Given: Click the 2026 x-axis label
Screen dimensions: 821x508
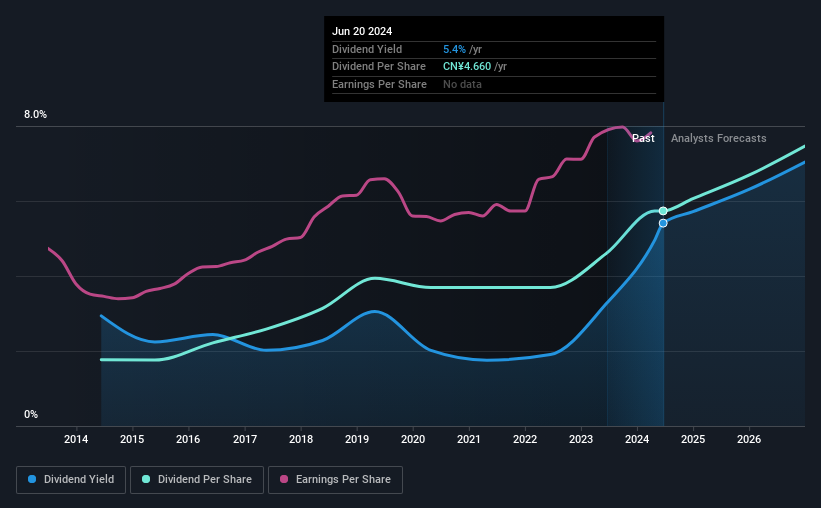Looking at the screenshot, I should (x=749, y=439).
